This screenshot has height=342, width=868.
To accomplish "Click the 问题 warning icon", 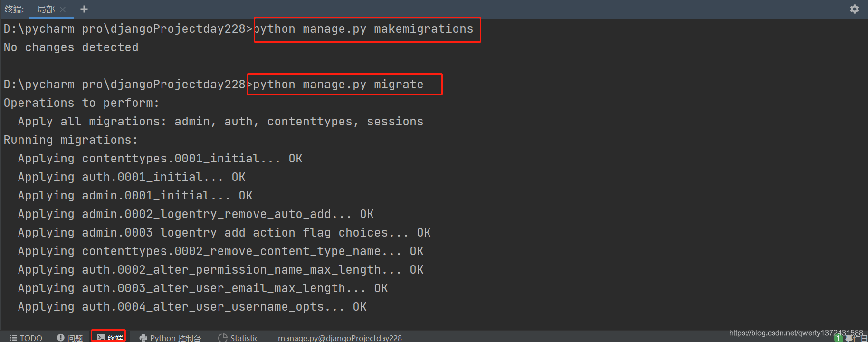I will tap(61, 337).
